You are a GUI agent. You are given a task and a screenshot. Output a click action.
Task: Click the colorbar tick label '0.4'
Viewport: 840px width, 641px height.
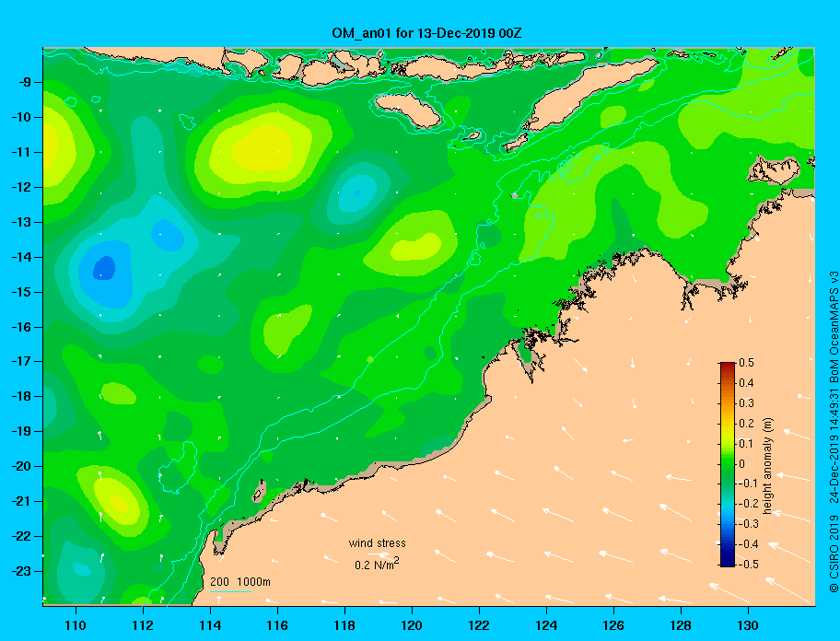pos(746,383)
